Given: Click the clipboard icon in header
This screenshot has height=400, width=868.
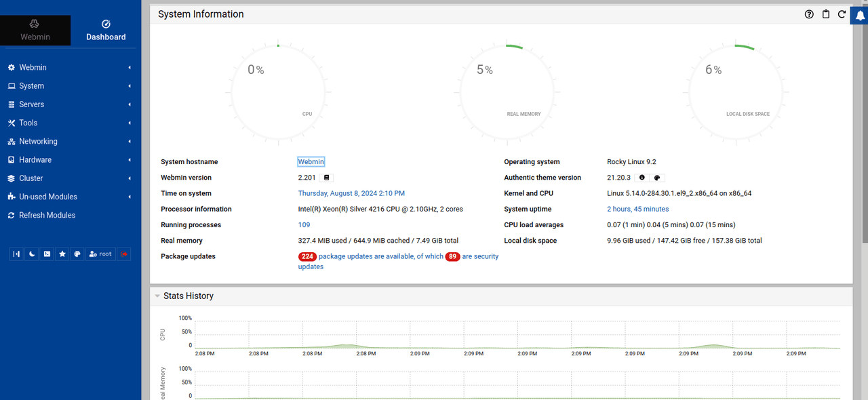Looking at the screenshot, I should coord(825,14).
